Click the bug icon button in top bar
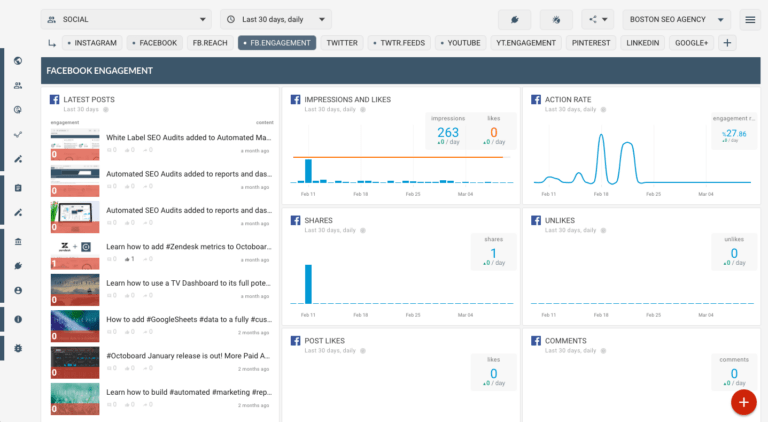Viewport: 768px width, 422px height. [556, 20]
